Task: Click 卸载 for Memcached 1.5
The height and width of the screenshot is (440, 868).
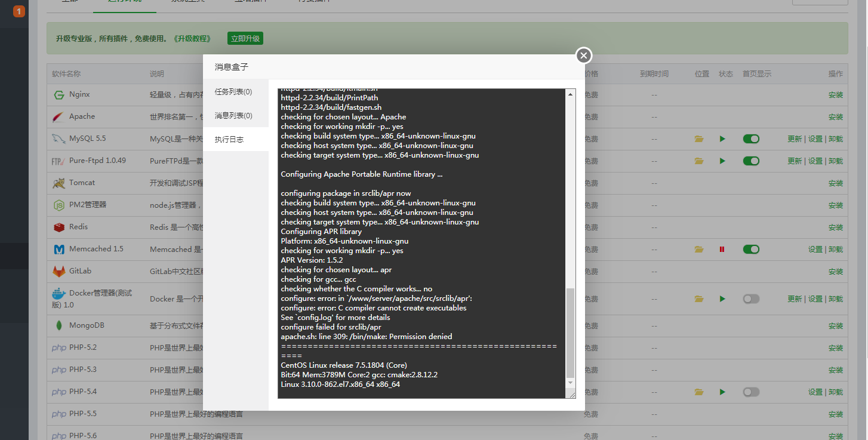Action: pos(836,250)
